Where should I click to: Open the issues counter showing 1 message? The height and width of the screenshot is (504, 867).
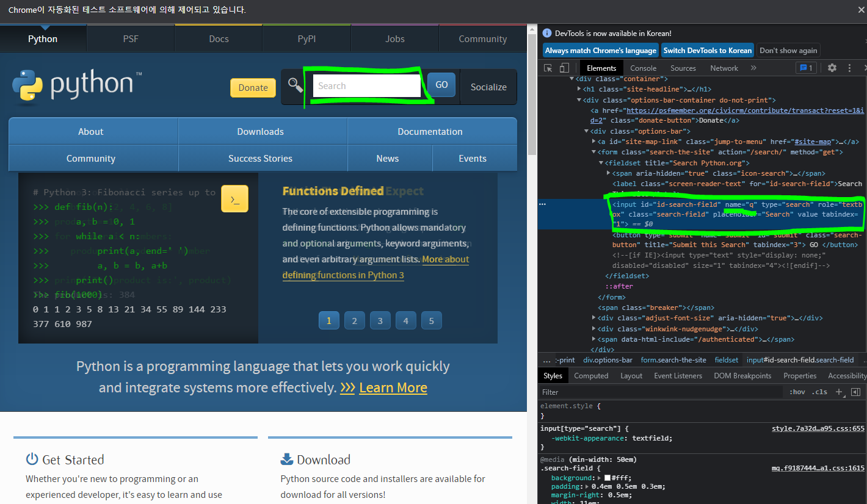[806, 68]
